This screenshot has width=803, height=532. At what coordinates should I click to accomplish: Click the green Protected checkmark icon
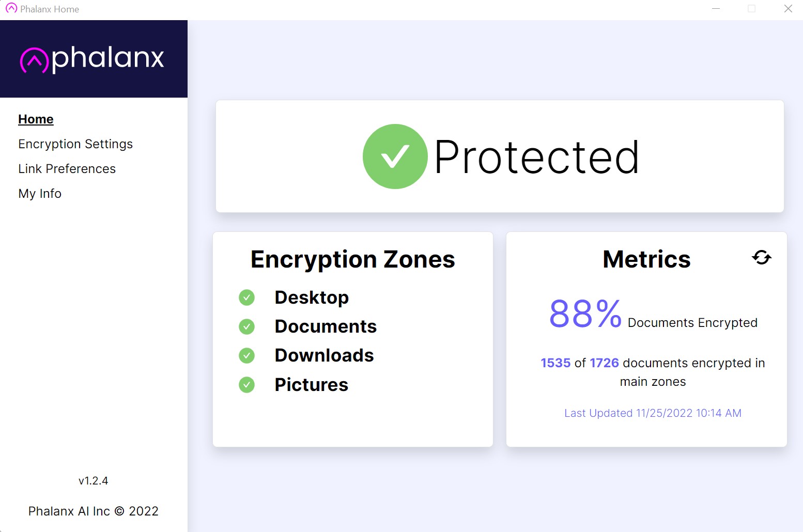395,157
